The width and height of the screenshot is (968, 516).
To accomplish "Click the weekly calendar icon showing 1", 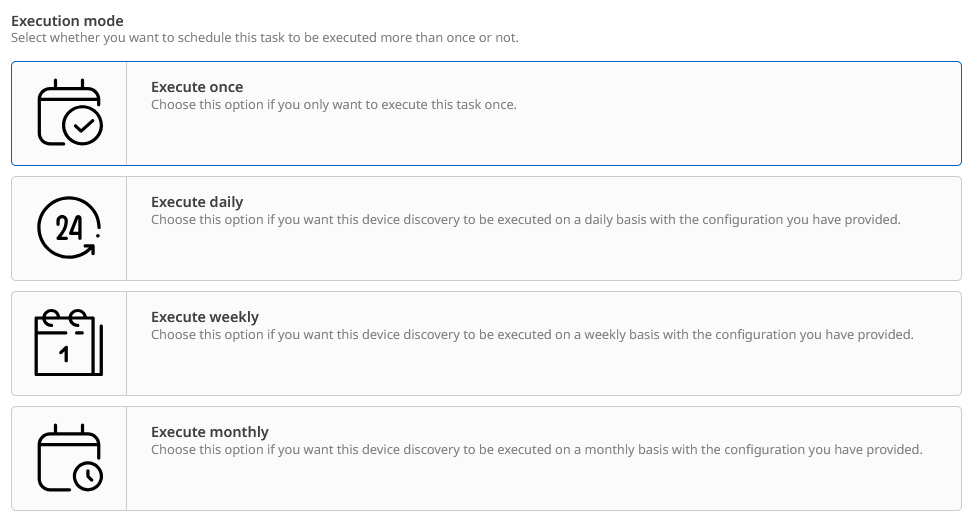I will click(69, 343).
